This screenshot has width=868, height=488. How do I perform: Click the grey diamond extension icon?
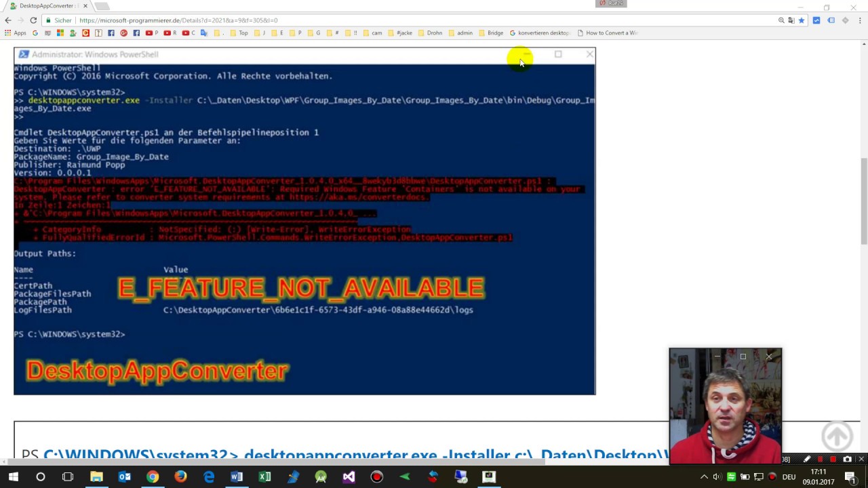pyautogui.click(x=845, y=20)
